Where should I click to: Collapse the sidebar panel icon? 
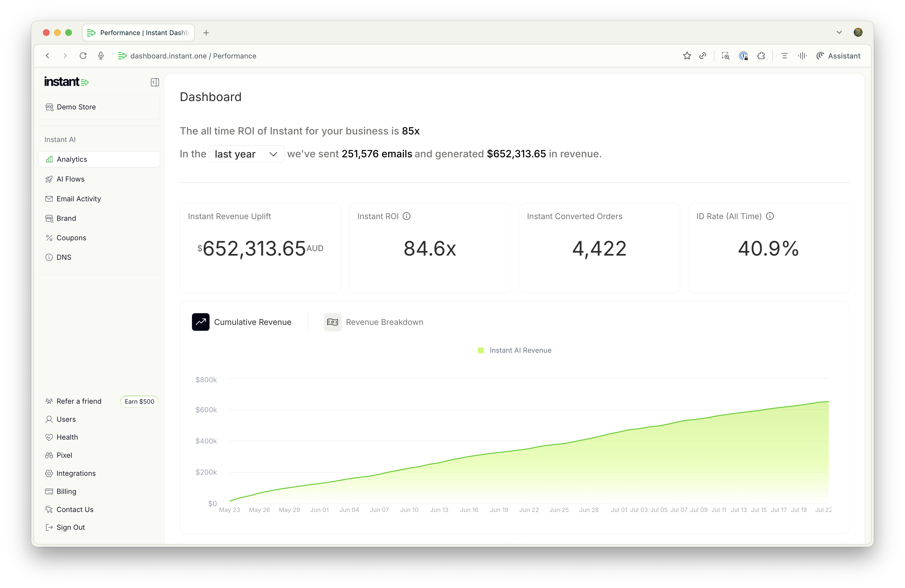pos(155,82)
